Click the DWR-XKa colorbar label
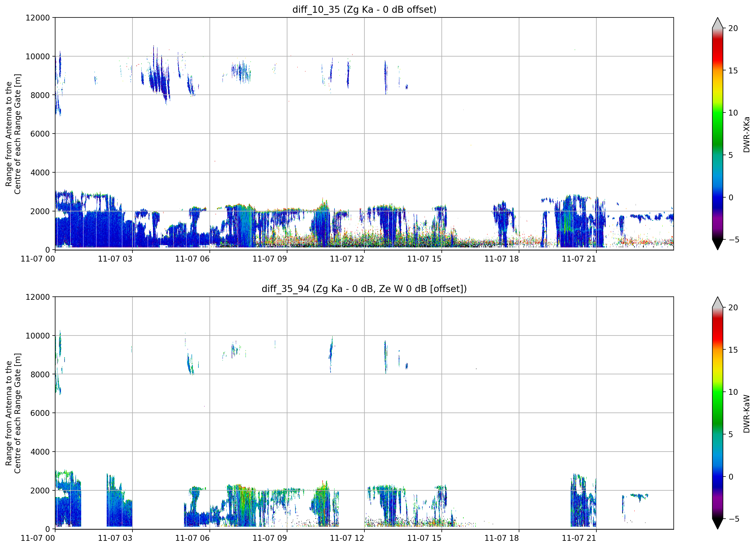This screenshot has width=756, height=548. pos(746,134)
